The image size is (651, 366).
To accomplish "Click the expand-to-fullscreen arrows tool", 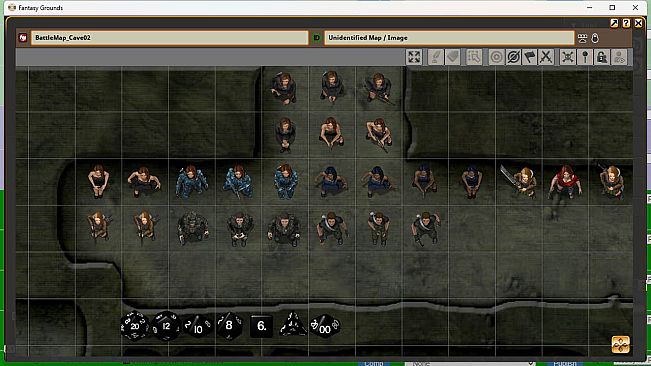I will click(414, 57).
